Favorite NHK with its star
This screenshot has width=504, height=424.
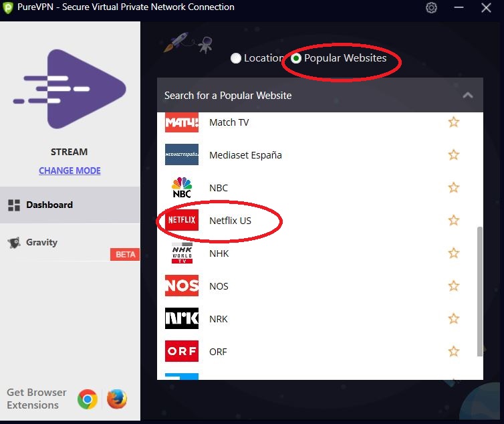[454, 253]
